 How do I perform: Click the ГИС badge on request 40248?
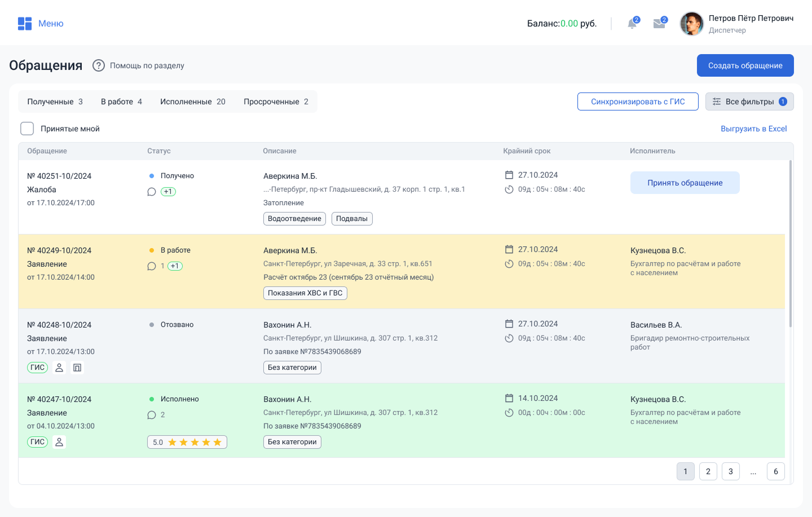(x=37, y=368)
